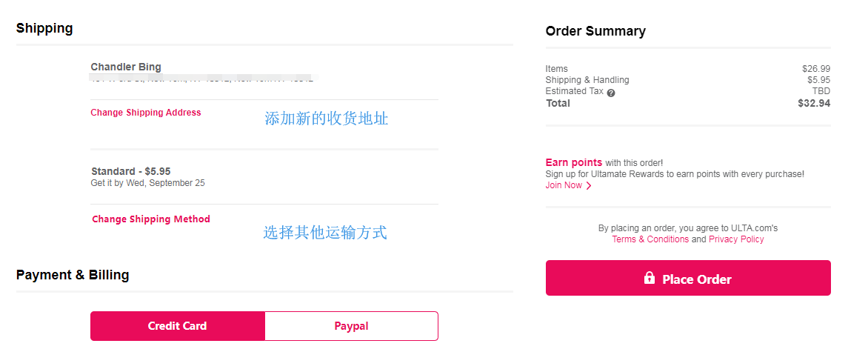Click the Place Order button label

697,279
